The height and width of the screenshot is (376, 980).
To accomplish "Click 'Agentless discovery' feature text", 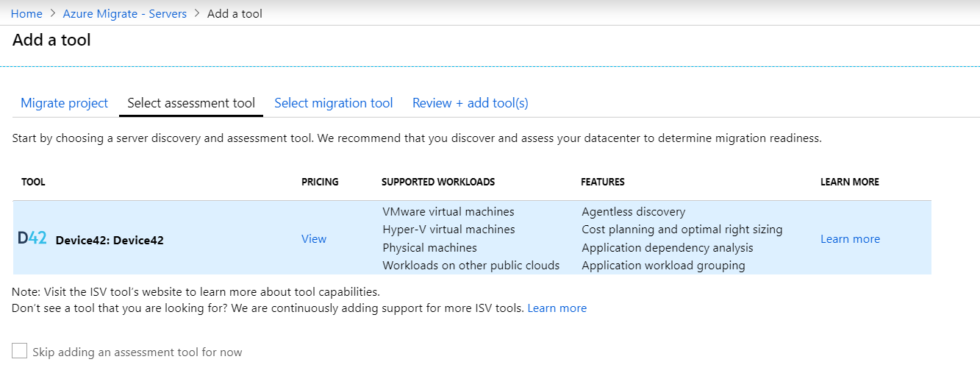I will point(634,211).
